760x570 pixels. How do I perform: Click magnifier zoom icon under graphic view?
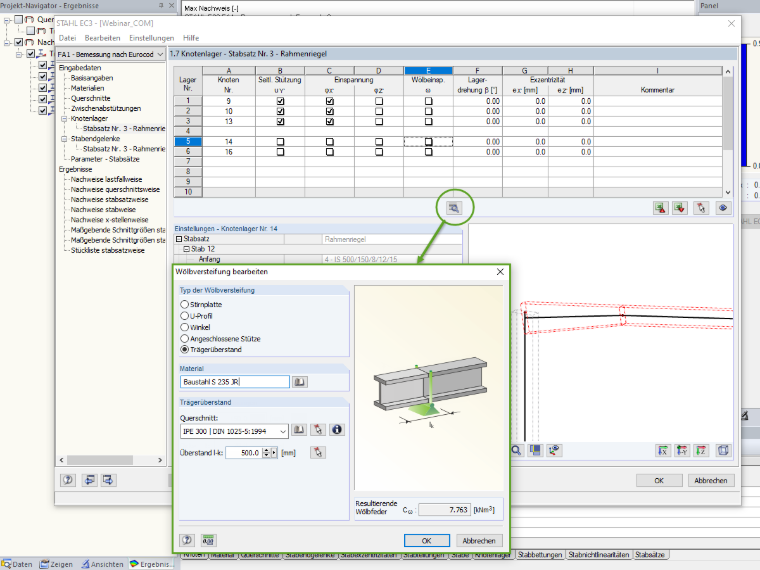click(x=516, y=451)
